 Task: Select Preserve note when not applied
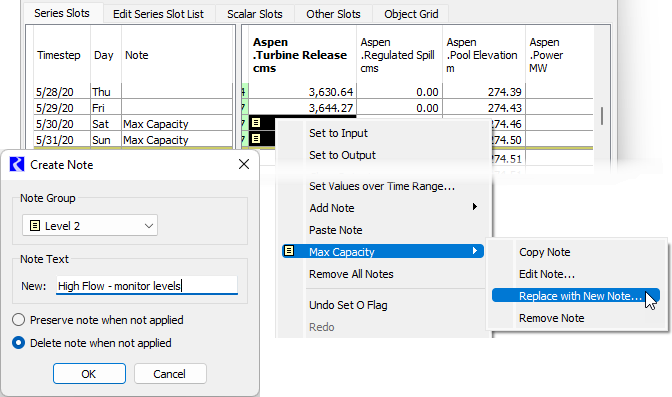18,320
